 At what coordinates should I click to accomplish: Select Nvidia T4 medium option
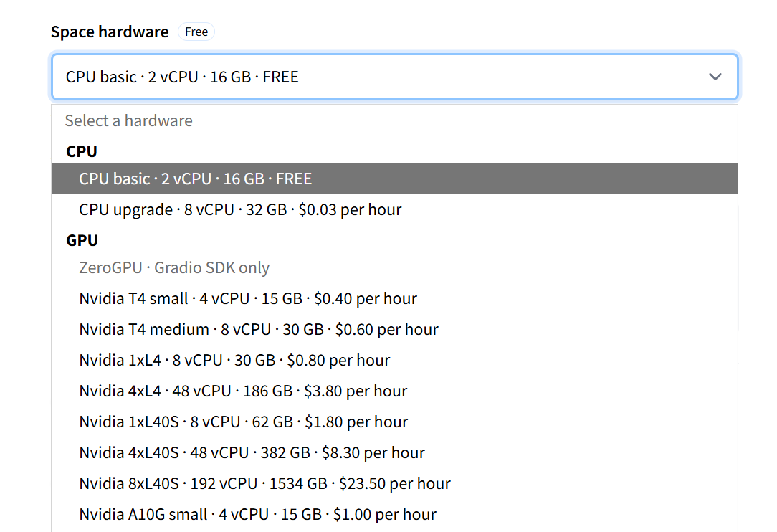click(x=259, y=329)
